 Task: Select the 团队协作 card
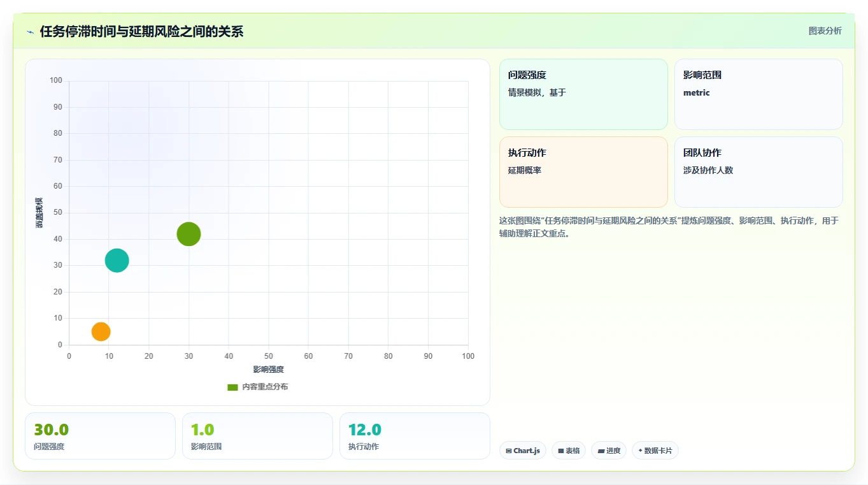click(758, 172)
